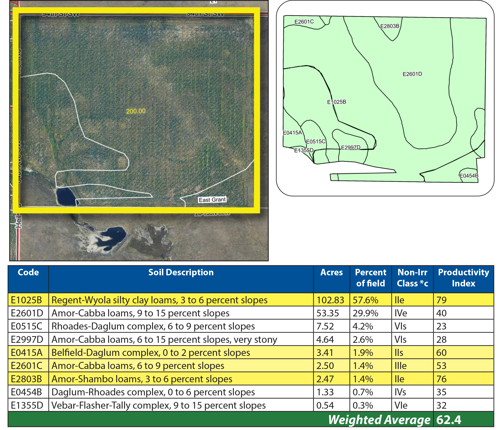
Task: Click the Vebar-Flasher-Tally complex row
Action: (158, 405)
